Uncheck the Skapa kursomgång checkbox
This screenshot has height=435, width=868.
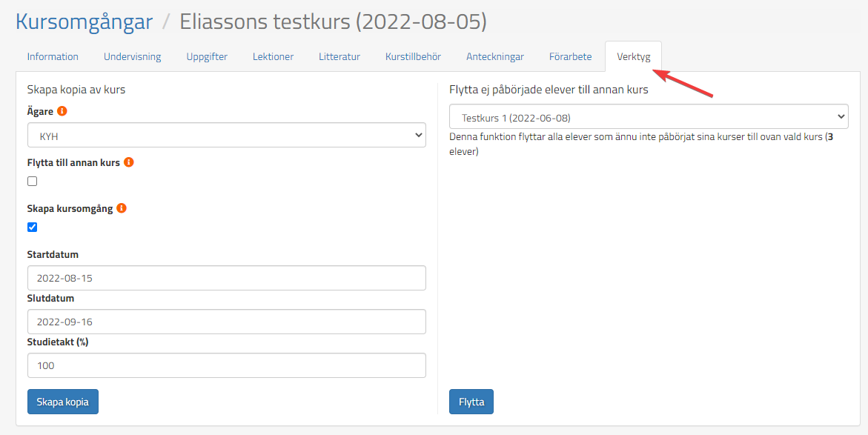(33, 228)
